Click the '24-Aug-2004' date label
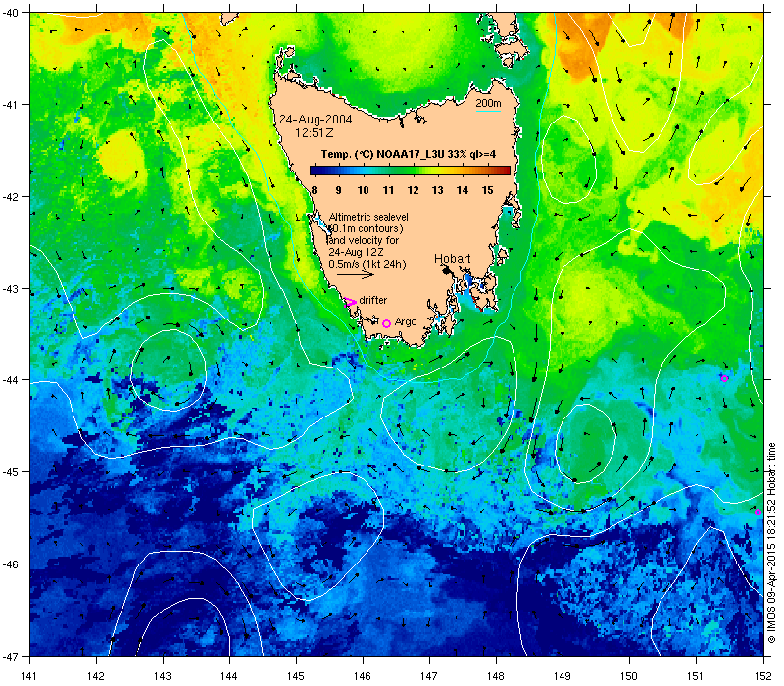The image size is (784, 686). 316,120
